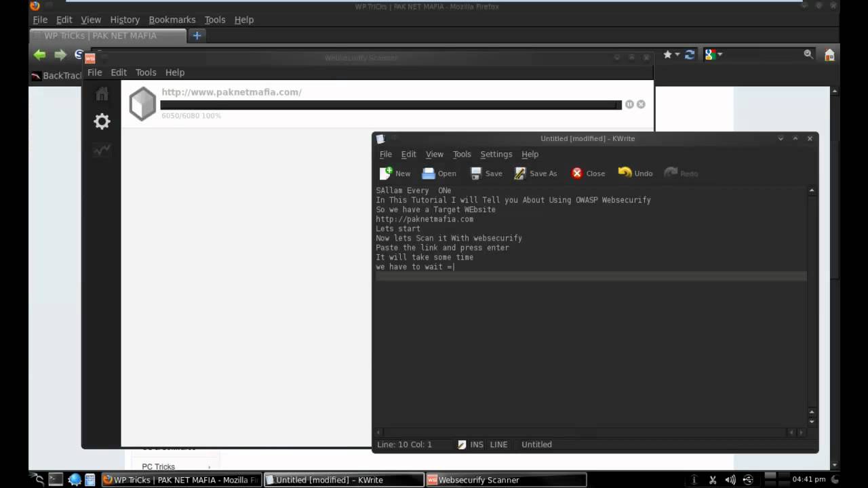Toggle LINE selection mode in KWrite status bar
The height and width of the screenshot is (488, 868).
[x=498, y=445]
